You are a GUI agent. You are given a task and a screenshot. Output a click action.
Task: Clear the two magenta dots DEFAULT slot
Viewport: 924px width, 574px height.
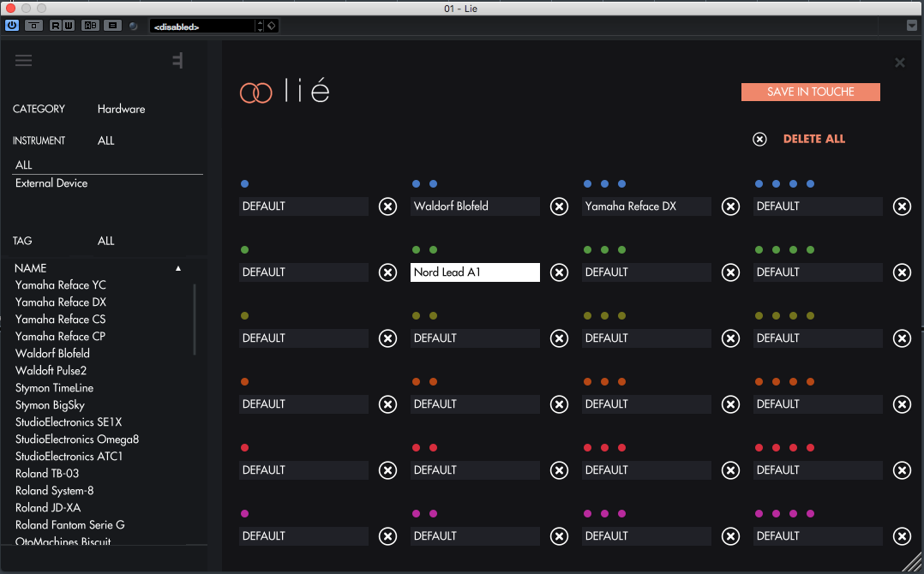pos(559,536)
